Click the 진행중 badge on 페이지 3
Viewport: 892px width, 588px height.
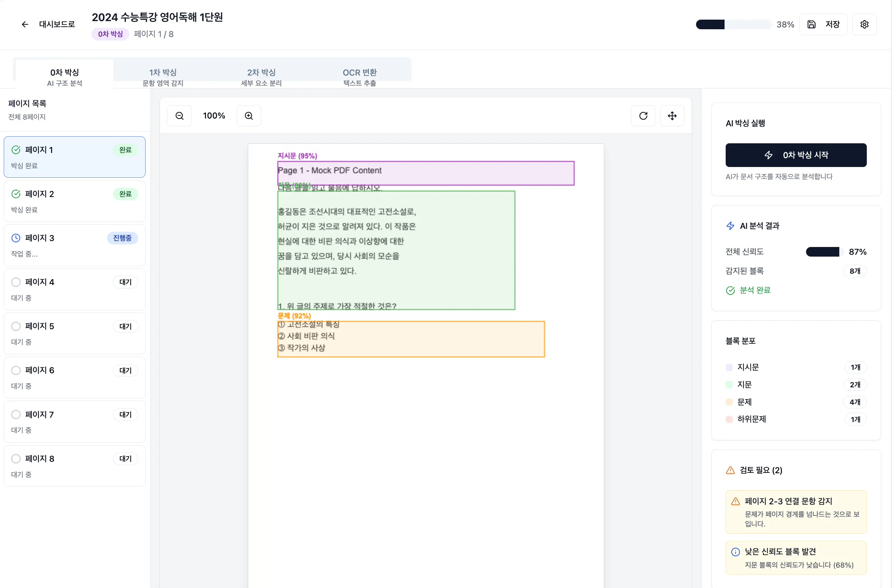pyautogui.click(x=122, y=238)
